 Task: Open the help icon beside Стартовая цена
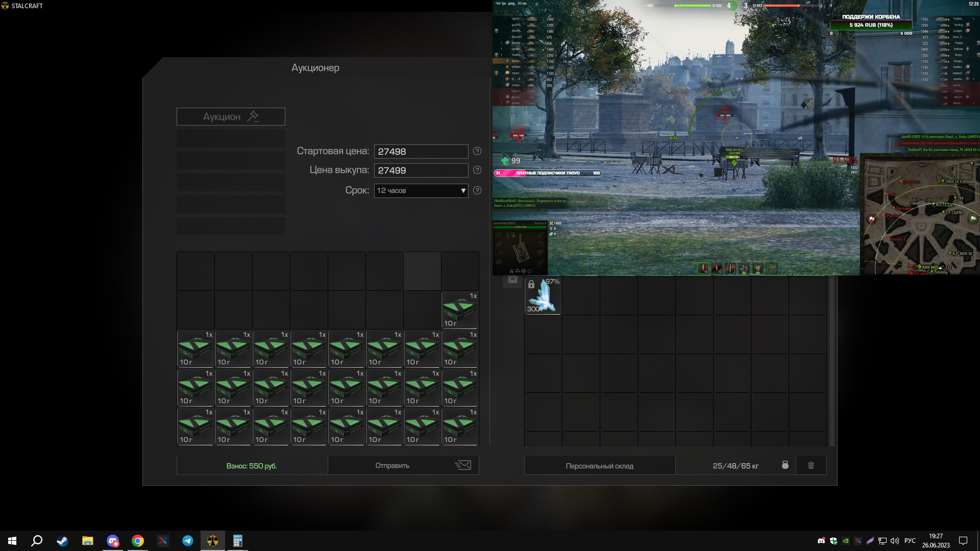(x=477, y=152)
